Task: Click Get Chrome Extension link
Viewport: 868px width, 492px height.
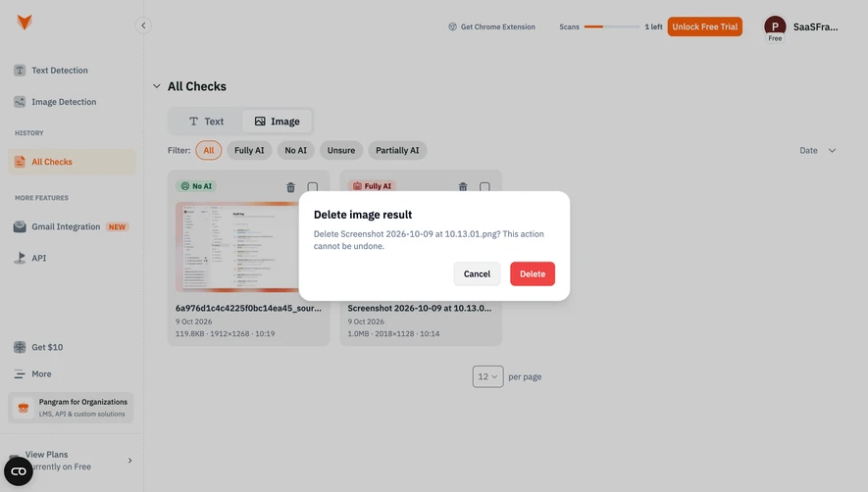Action: tap(491, 26)
